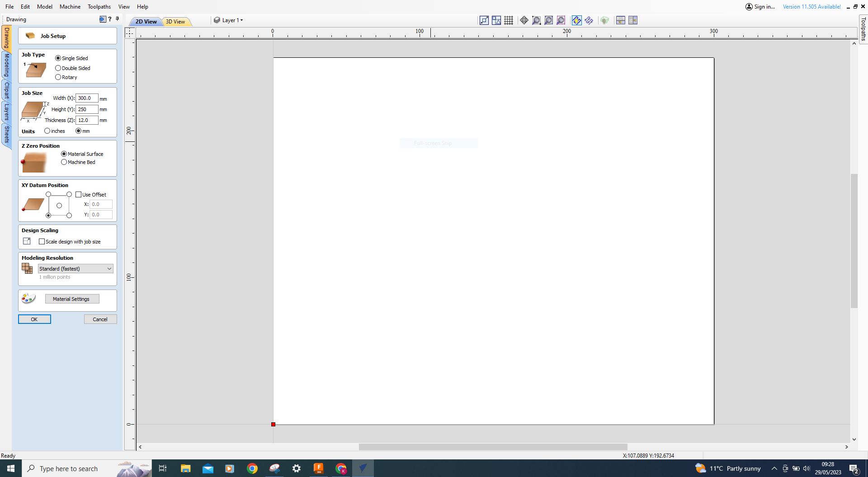The image size is (868, 477).
Task: Click Version 11.505 Available link
Action: pos(812,7)
